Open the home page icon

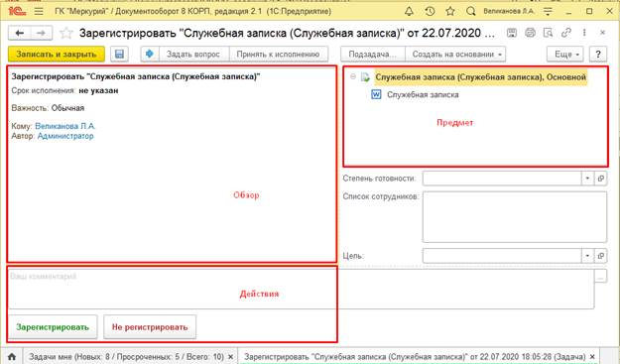[12, 357]
